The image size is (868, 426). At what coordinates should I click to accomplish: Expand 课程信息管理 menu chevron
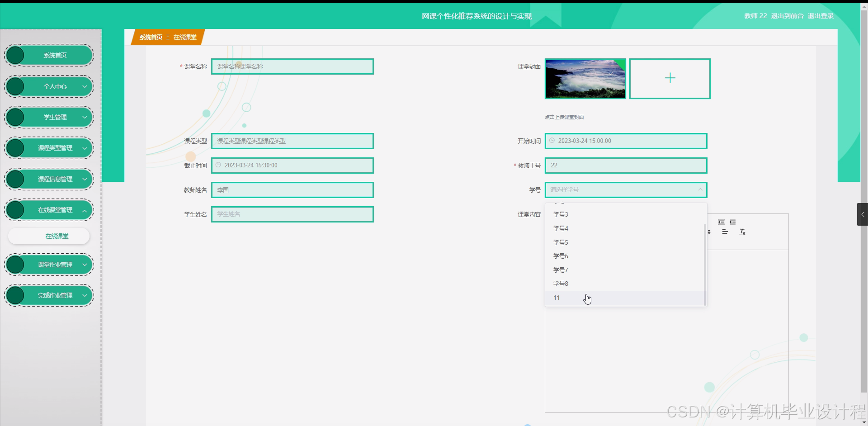(85, 179)
